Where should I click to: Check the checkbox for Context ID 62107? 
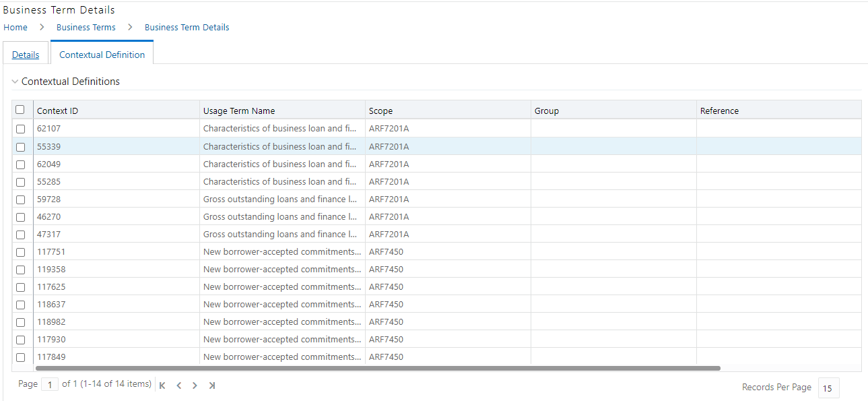[x=20, y=128]
